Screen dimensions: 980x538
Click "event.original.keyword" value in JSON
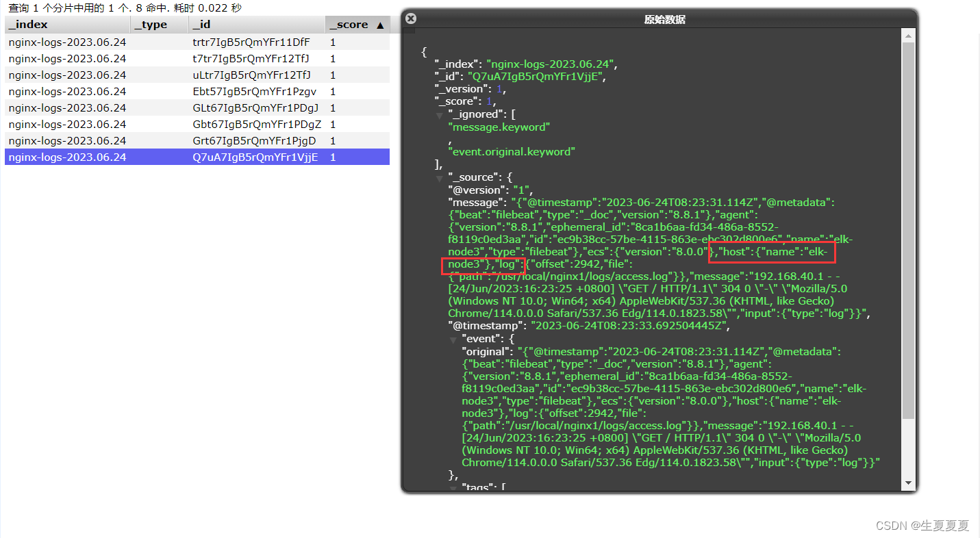(512, 152)
